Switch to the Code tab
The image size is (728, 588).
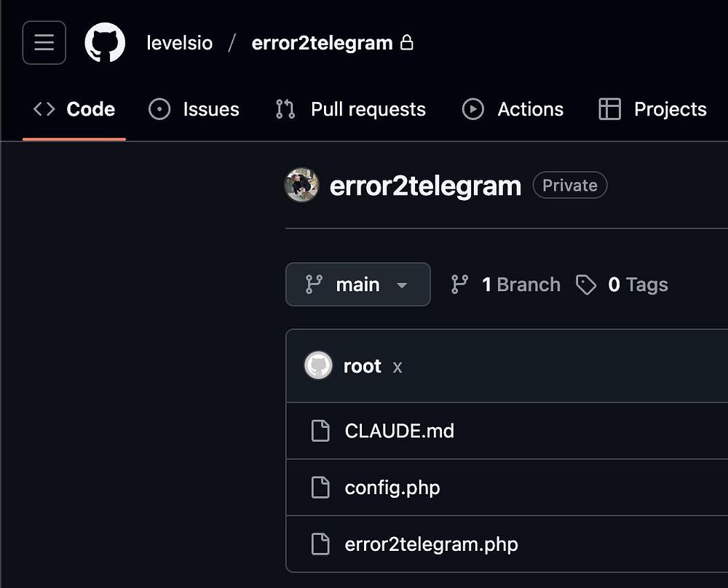pyautogui.click(x=74, y=109)
